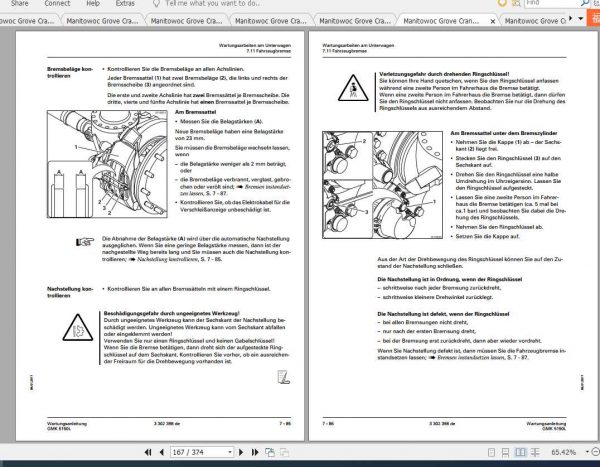Switch to continuous page view

(505, 452)
